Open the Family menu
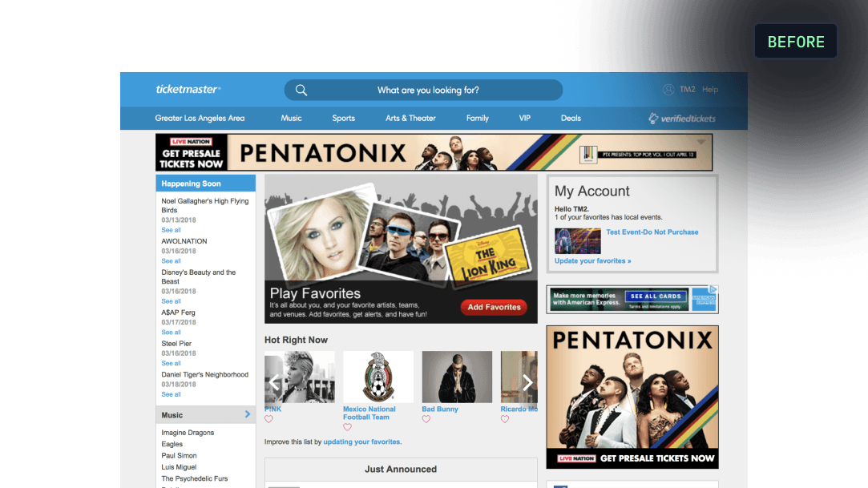This screenshot has height=488, width=868. [x=477, y=119]
